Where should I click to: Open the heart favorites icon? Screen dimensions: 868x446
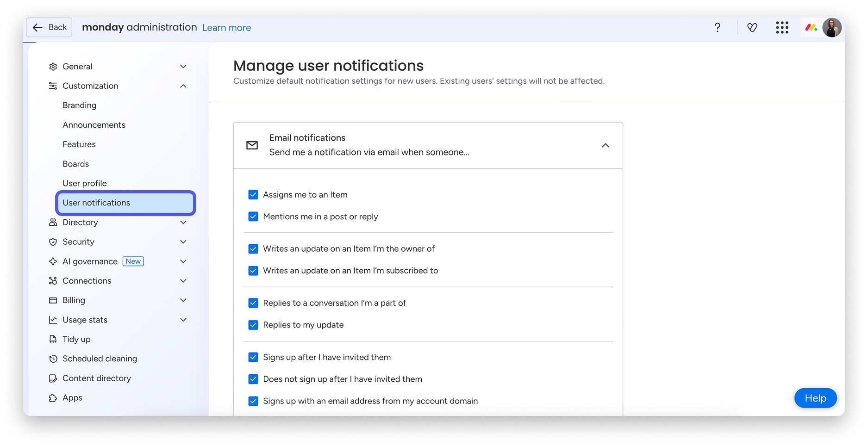tap(752, 27)
